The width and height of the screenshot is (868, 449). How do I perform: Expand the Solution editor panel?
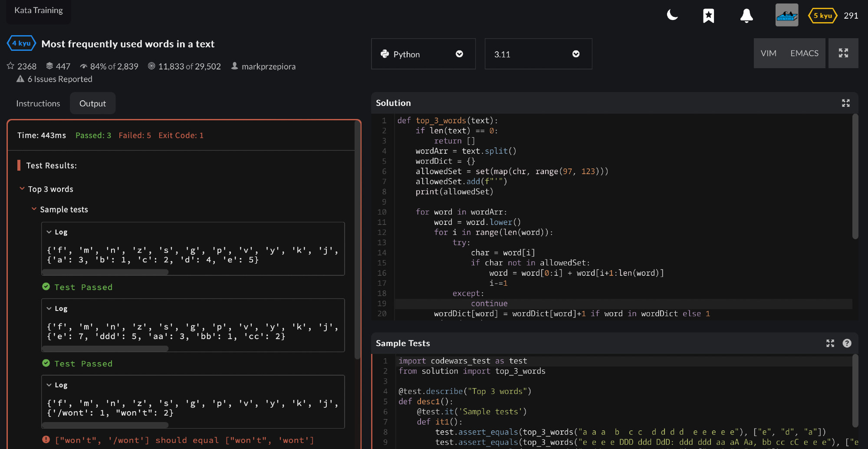pyautogui.click(x=846, y=103)
